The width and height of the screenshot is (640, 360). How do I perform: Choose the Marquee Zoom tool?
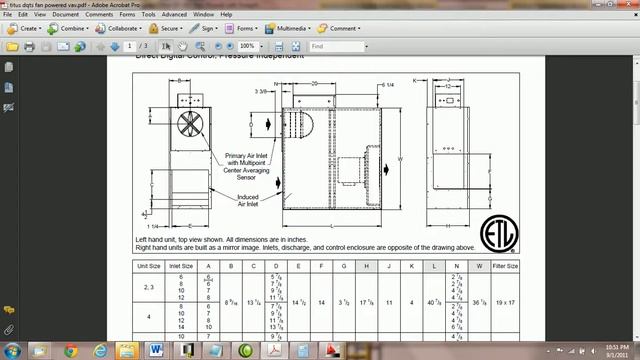point(200,47)
